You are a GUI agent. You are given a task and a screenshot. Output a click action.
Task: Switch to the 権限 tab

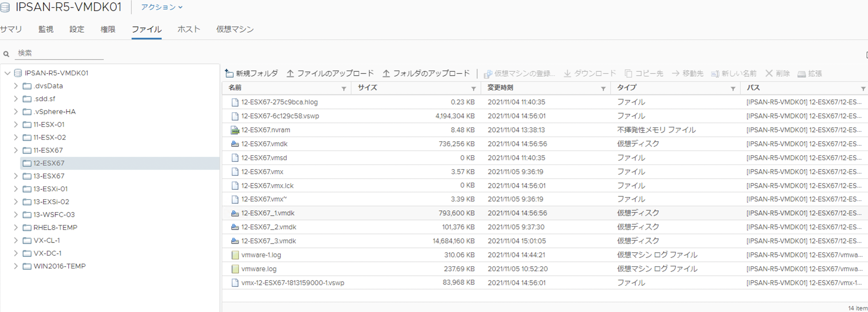[x=108, y=29]
